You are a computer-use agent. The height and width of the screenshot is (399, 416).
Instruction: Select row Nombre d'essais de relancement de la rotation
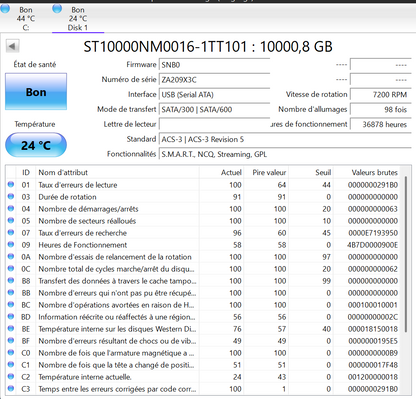[203, 257]
